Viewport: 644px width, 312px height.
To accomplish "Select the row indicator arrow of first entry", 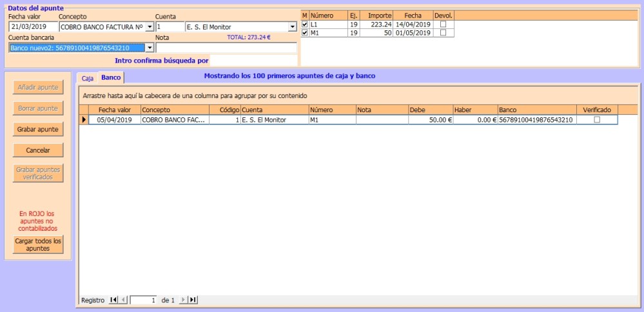I will click(83, 120).
